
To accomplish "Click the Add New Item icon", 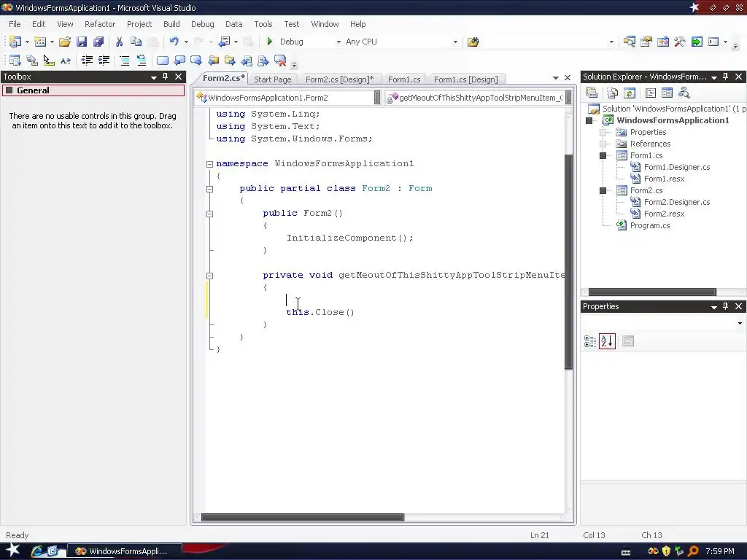I will click(x=41, y=42).
